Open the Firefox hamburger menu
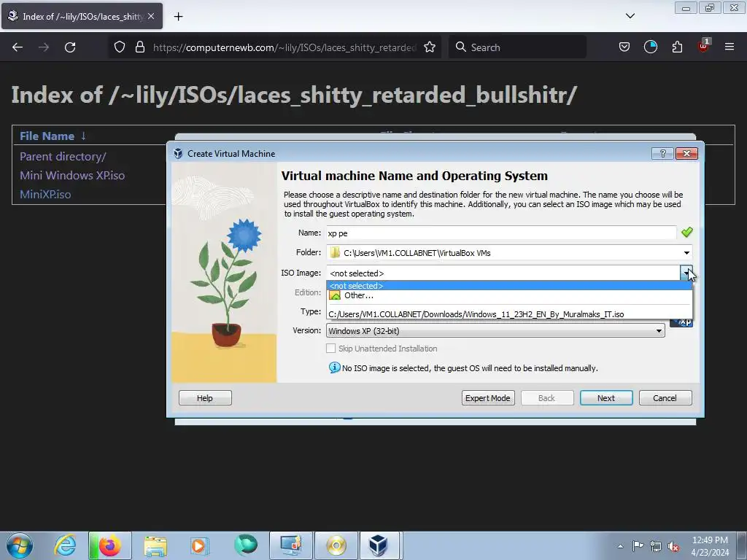The image size is (747, 560). tap(729, 47)
